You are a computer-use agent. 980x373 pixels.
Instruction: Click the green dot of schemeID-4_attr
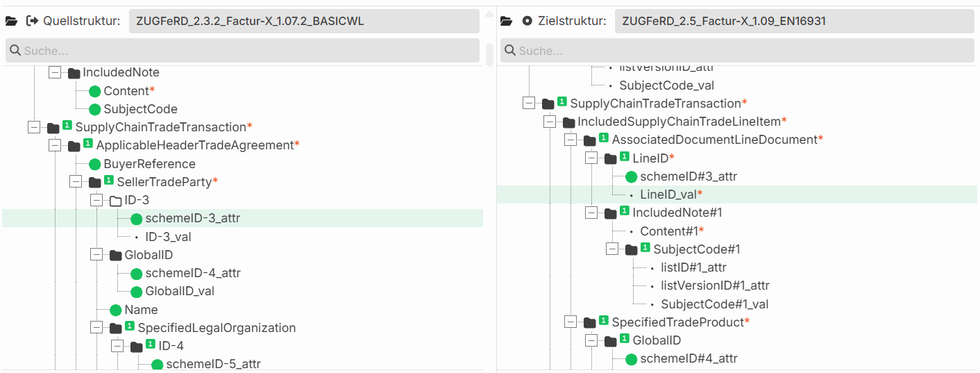[137, 274]
